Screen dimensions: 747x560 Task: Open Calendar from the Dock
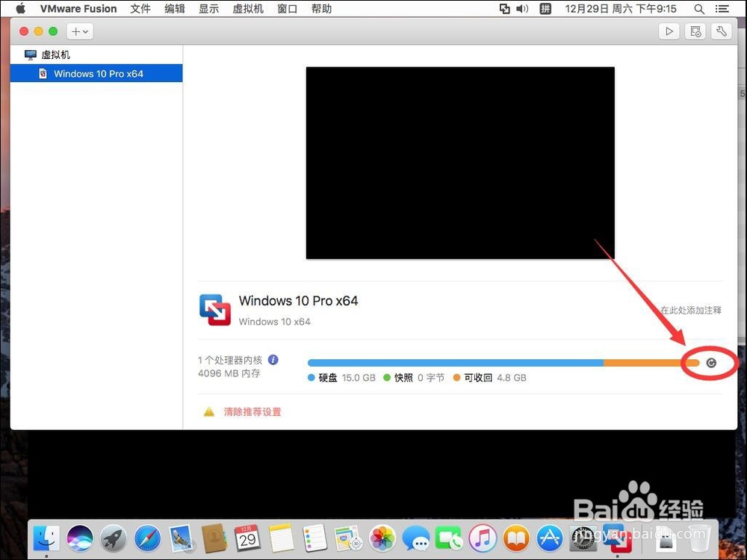click(247, 538)
